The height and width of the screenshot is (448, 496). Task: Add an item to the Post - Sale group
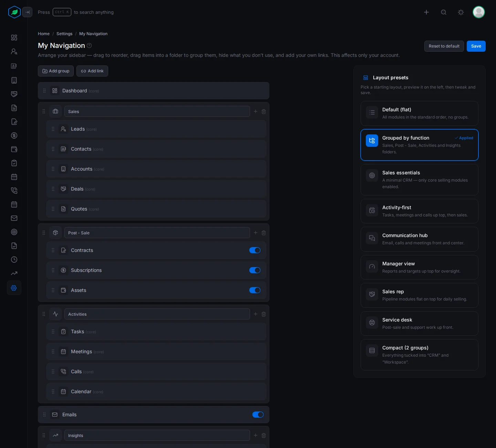256,233
